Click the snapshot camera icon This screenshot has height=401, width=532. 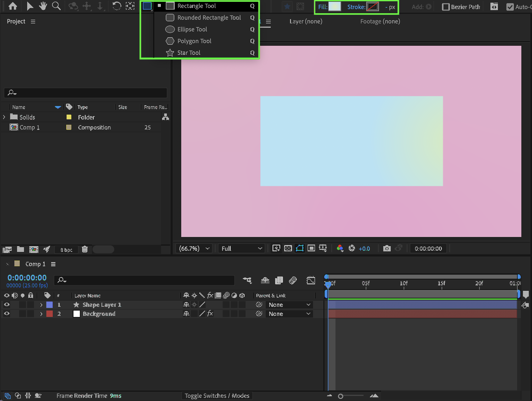387,248
